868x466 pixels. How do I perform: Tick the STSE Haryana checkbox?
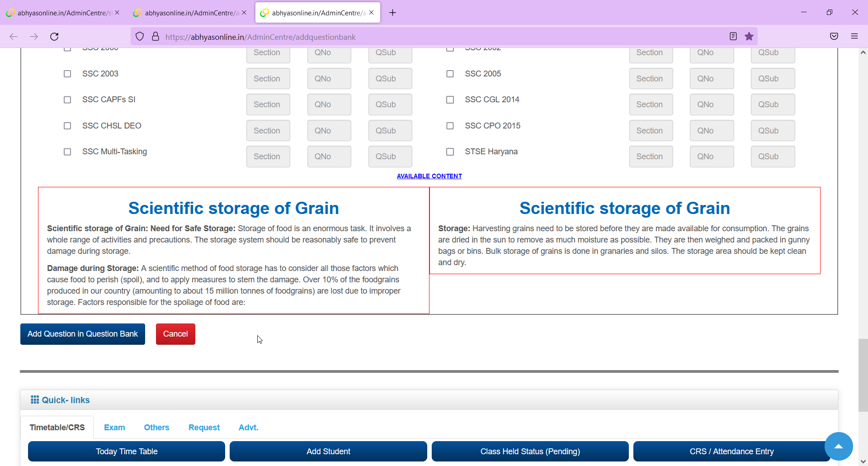click(450, 152)
